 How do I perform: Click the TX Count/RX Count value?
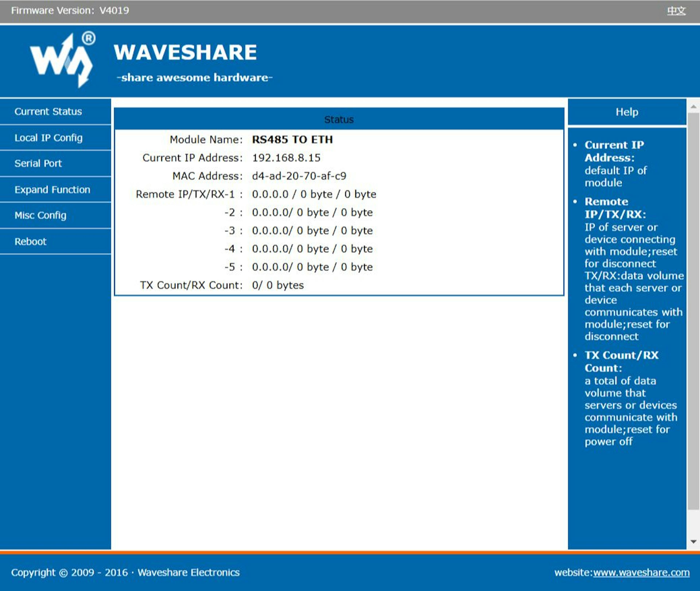(278, 285)
